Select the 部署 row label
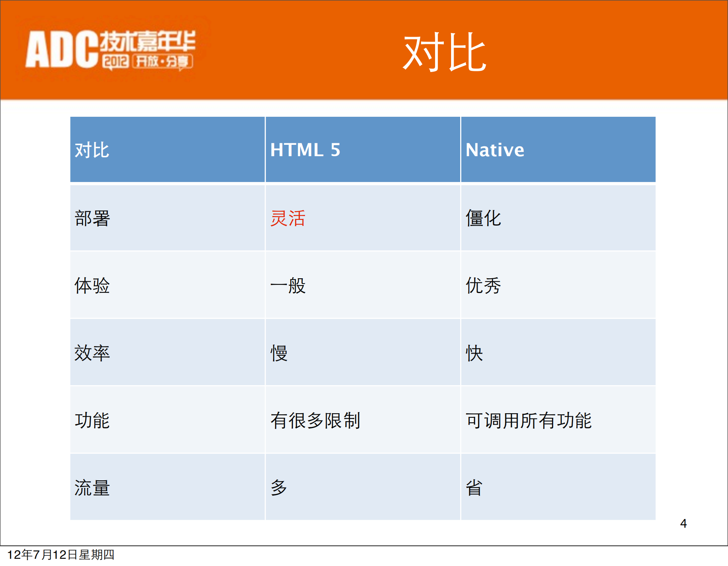Image resolution: width=728 pixels, height=566 pixels. tap(92, 218)
